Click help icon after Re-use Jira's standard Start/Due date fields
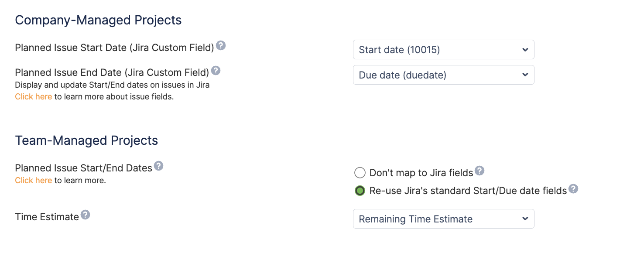This screenshot has height=253, width=644. 573,188
